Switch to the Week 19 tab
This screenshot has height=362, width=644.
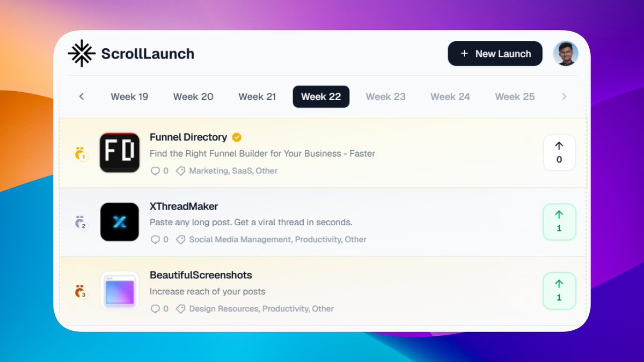pyautogui.click(x=129, y=97)
